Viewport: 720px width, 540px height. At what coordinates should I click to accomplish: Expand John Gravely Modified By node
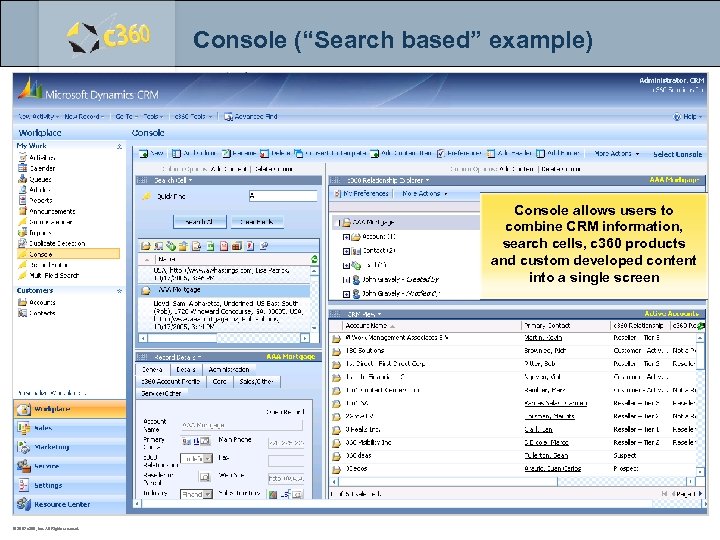point(346,294)
